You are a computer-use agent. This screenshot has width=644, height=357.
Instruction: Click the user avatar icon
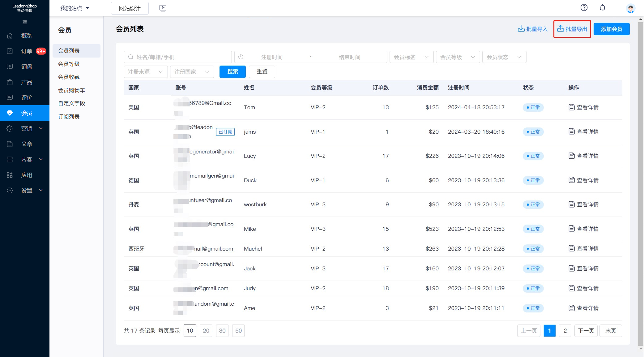click(x=630, y=8)
